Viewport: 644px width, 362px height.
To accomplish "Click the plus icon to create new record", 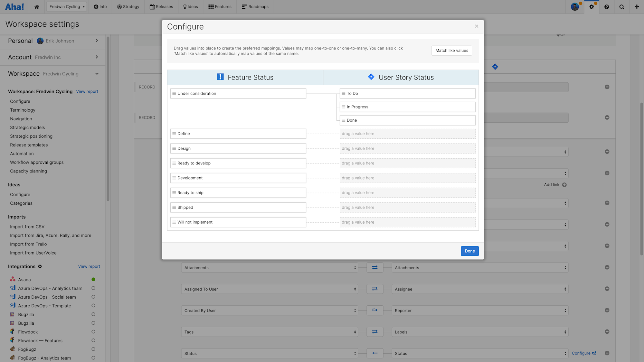I will (637, 6).
